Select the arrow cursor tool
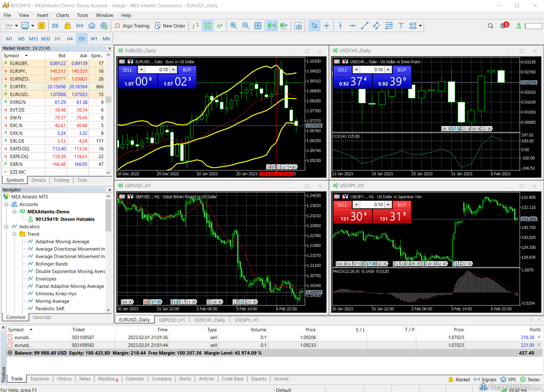Image resolution: width=544 pixels, height=392 pixels. tap(314, 26)
